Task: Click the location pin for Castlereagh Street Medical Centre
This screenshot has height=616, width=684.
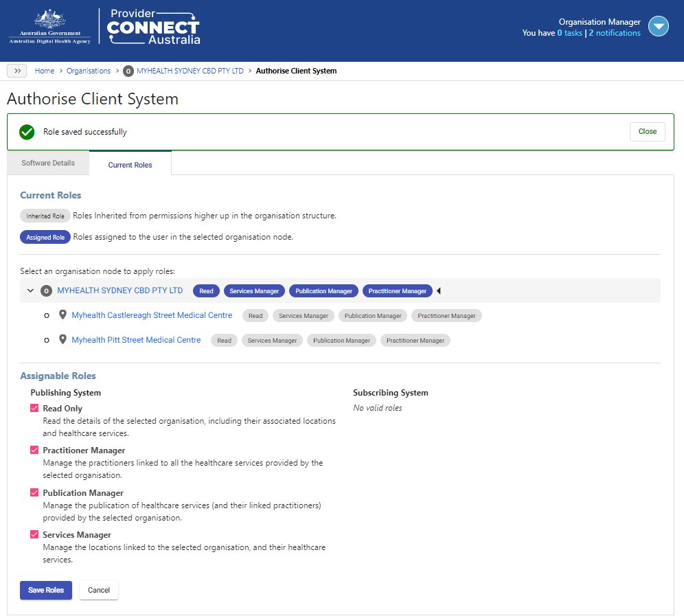Action: pos(62,315)
